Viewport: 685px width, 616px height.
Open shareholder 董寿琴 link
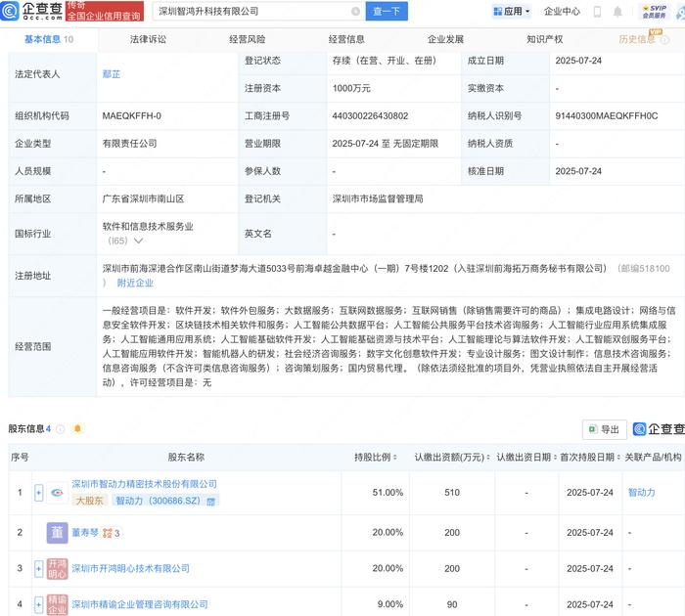[x=85, y=533]
